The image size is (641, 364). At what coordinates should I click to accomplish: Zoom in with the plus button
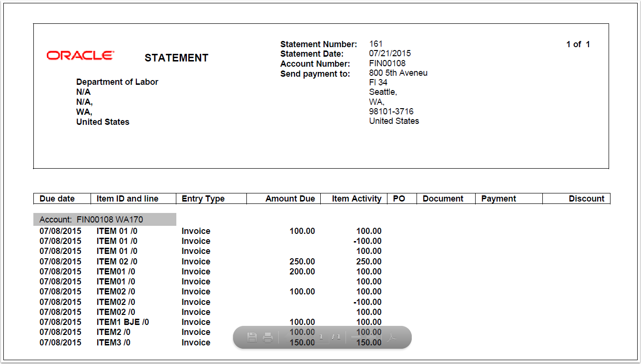[371, 337]
